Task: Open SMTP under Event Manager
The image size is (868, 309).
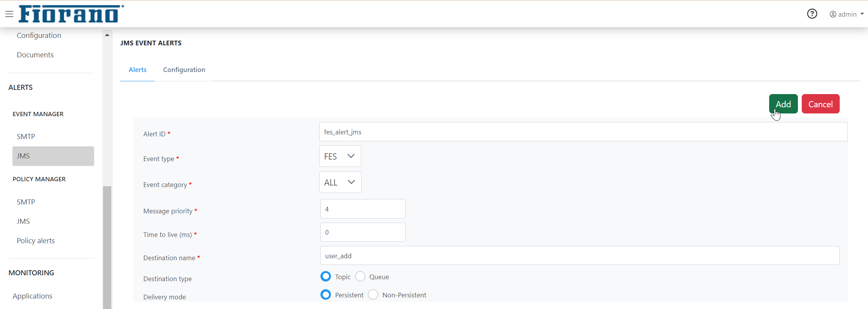Action: click(26, 136)
